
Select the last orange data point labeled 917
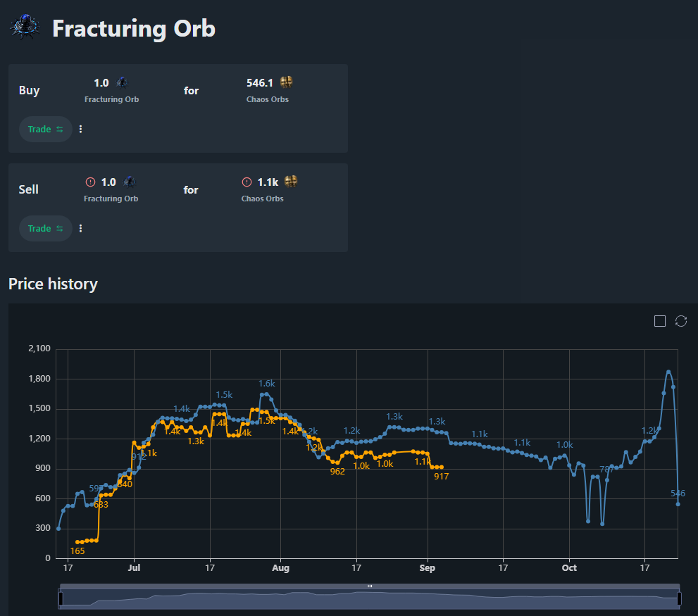pyautogui.click(x=442, y=467)
